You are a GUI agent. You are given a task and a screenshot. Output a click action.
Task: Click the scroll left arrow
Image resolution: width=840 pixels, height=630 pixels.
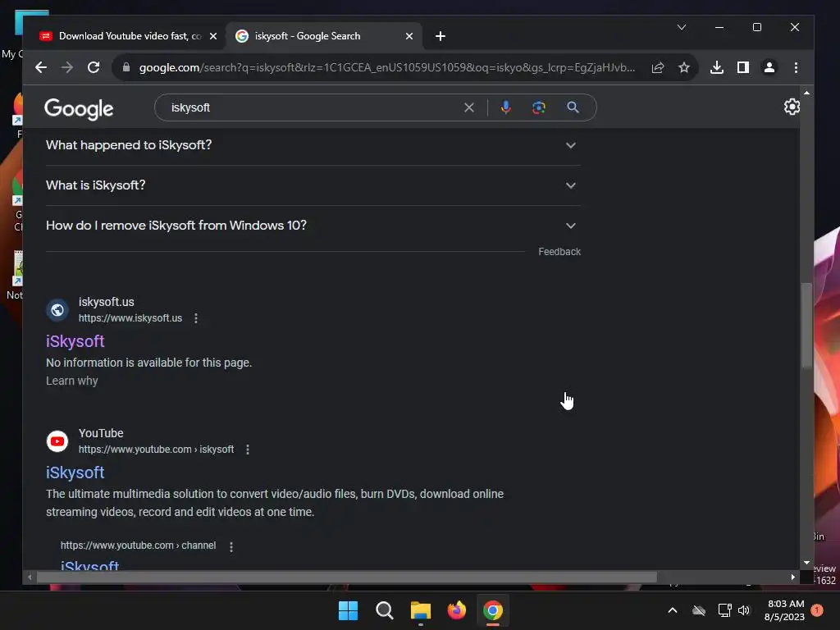30,577
